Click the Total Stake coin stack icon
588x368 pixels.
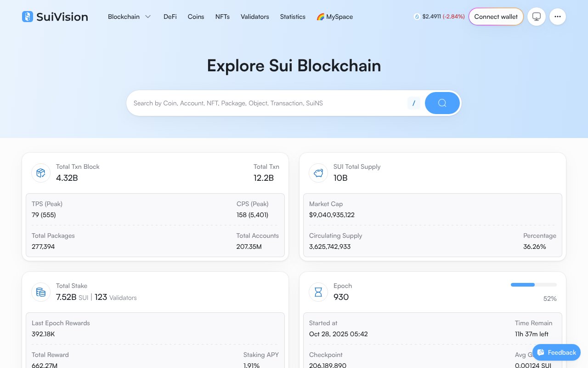pyautogui.click(x=41, y=292)
